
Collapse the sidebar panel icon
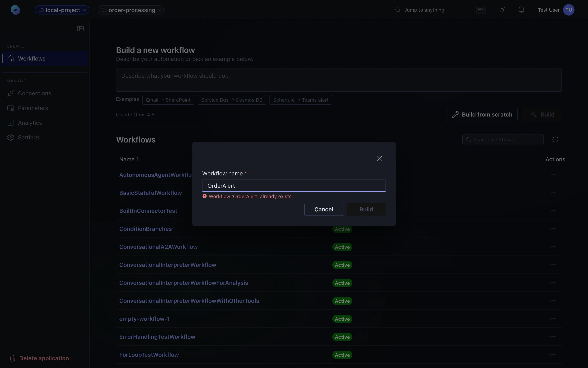pos(80,29)
